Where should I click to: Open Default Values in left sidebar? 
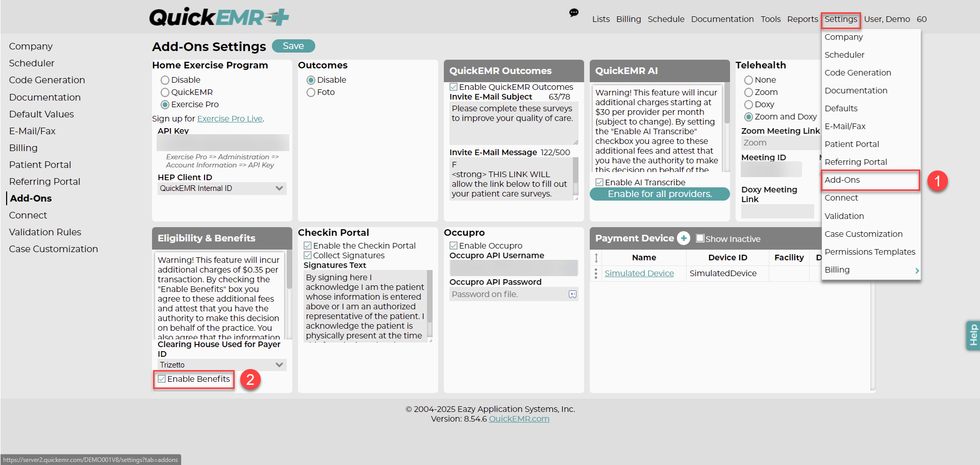(x=41, y=114)
